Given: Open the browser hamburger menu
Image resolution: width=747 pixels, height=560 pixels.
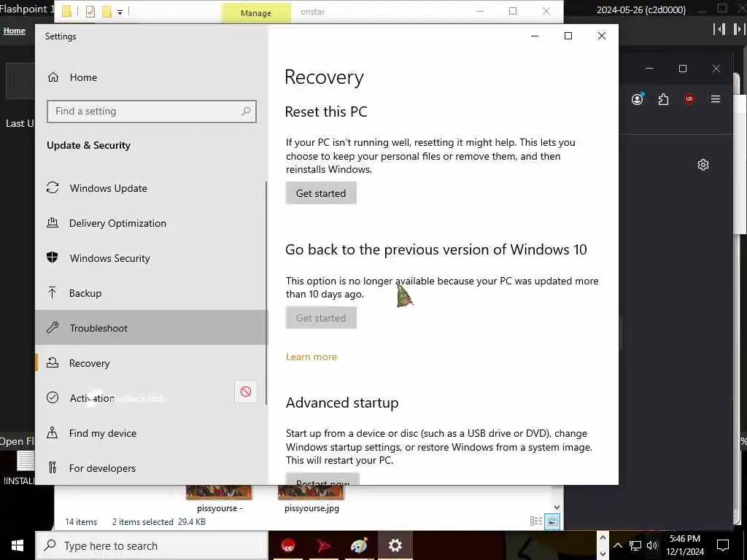Looking at the screenshot, I should coord(716,99).
